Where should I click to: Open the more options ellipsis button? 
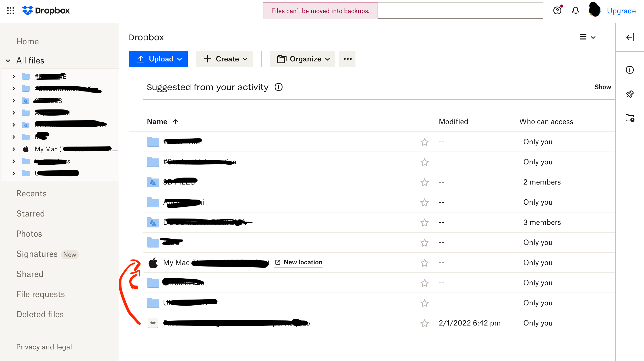pos(347,59)
